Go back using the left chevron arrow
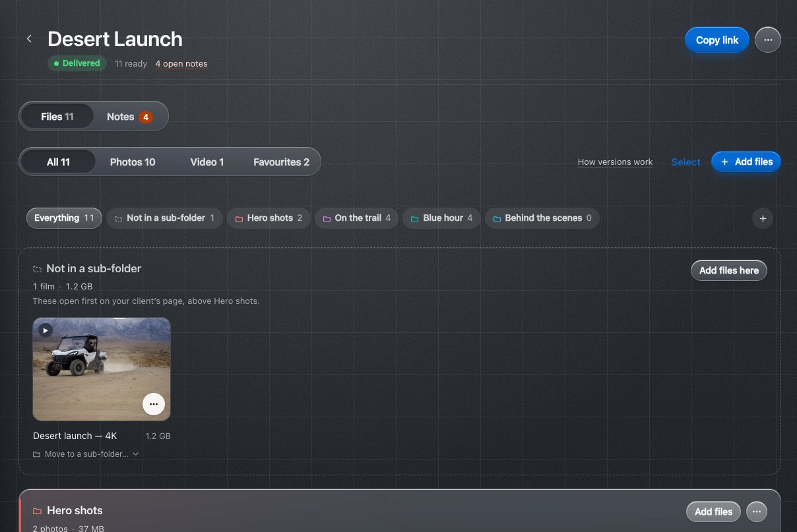 point(29,39)
